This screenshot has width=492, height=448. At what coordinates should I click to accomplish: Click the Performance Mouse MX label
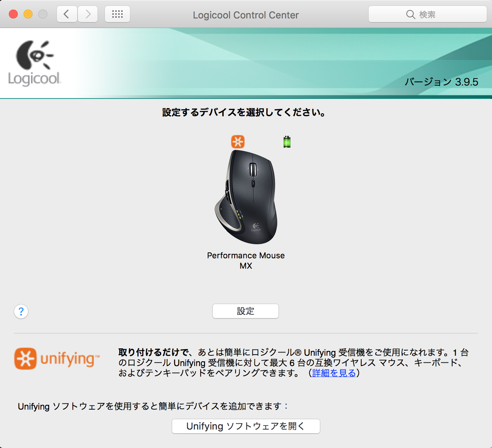coord(246,261)
